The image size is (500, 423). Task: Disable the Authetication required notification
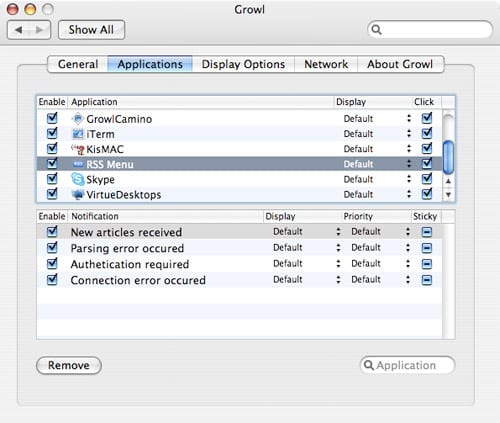click(52, 263)
